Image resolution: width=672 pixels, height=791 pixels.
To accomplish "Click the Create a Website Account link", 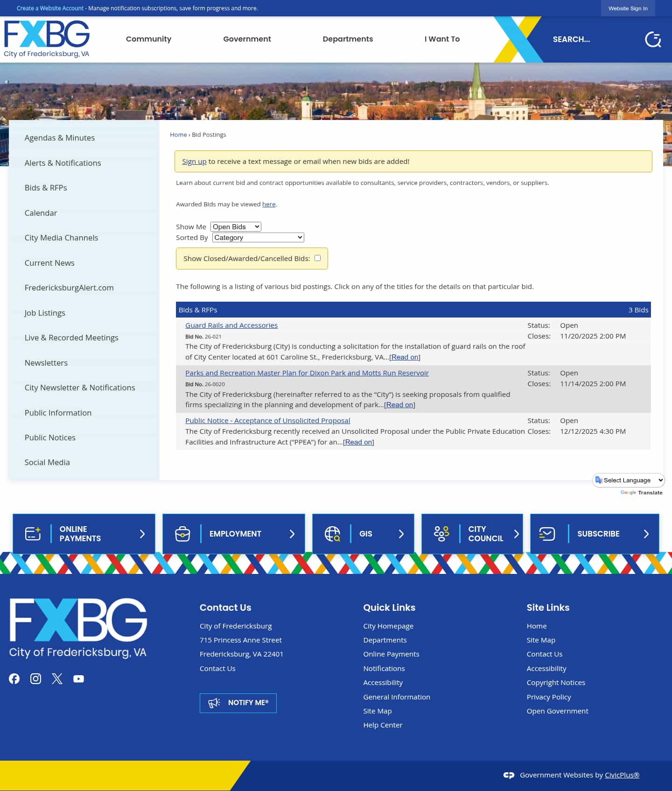I will [x=50, y=8].
